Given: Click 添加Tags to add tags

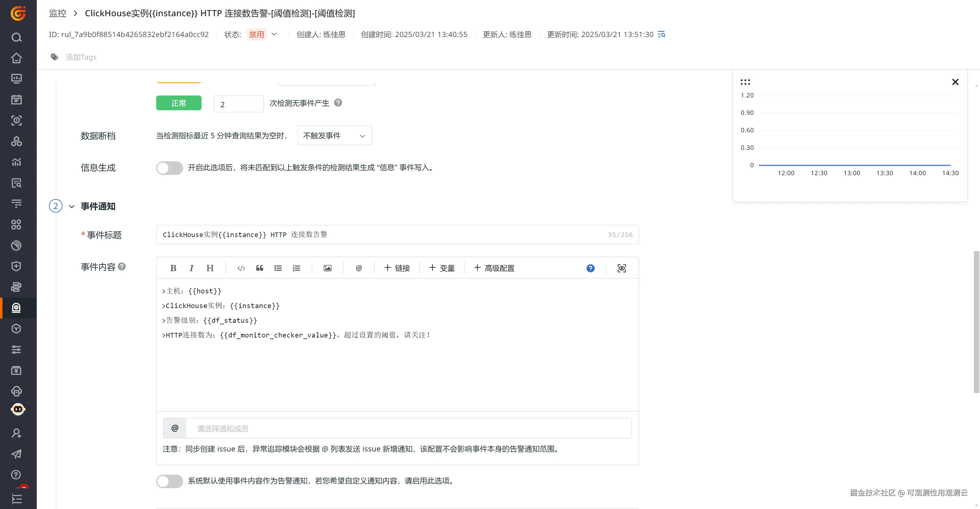Looking at the screenshot, I should click(81, 57).
